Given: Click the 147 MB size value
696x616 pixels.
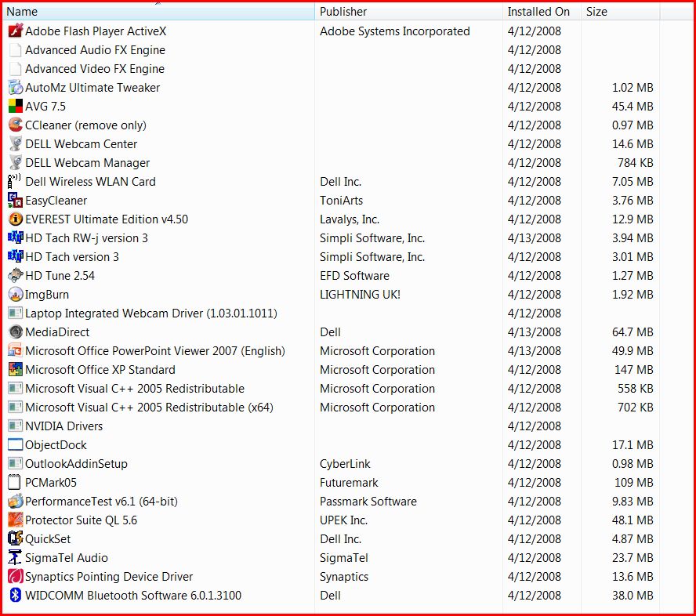Looking at the screenshot, I should coord(634,370).
